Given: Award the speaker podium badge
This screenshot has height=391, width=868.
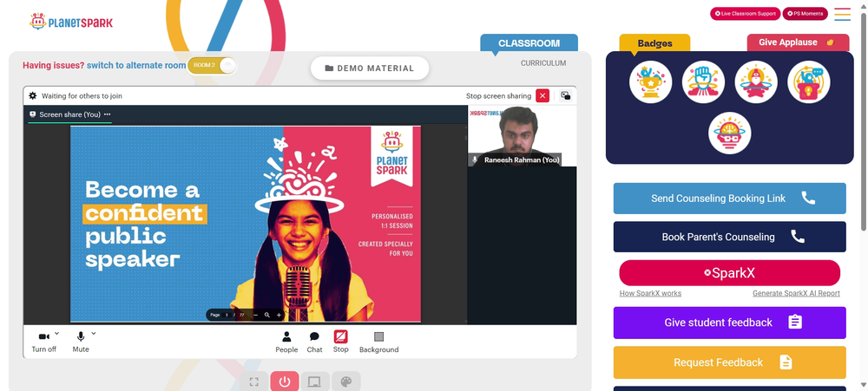Looking at the screenshot, I should click(808, 81).
